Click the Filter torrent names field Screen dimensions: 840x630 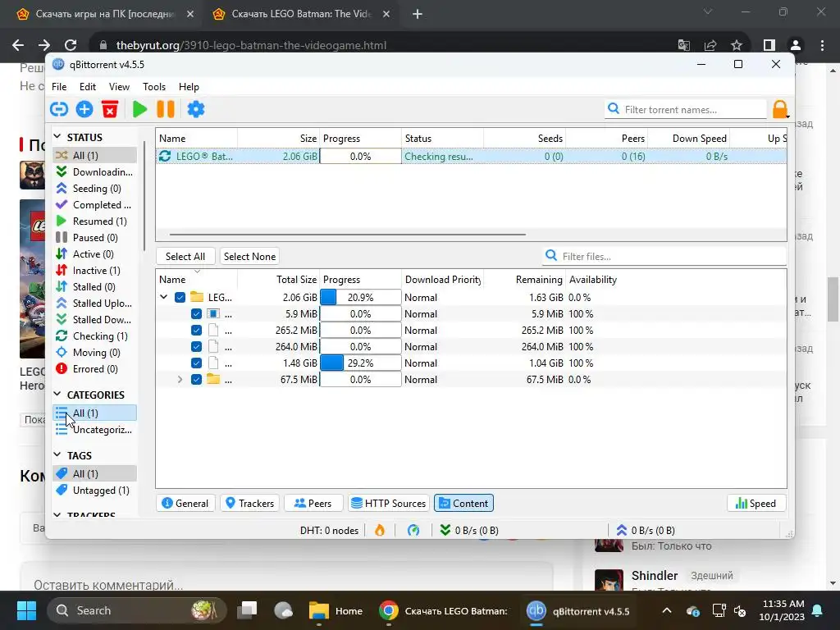(687, 109)
